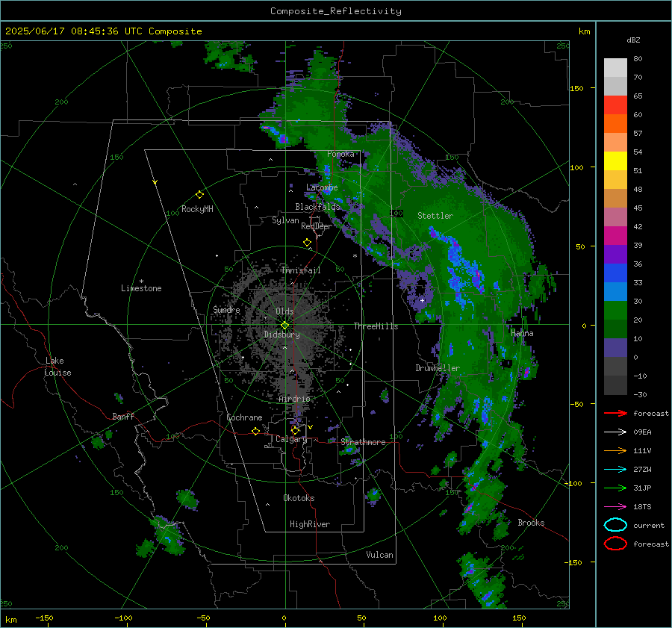The width and height of the screenshot is (672, 628).
Task: Pick the orange swatch between 60 and 57 dBZ
Action: pos(615,123)
